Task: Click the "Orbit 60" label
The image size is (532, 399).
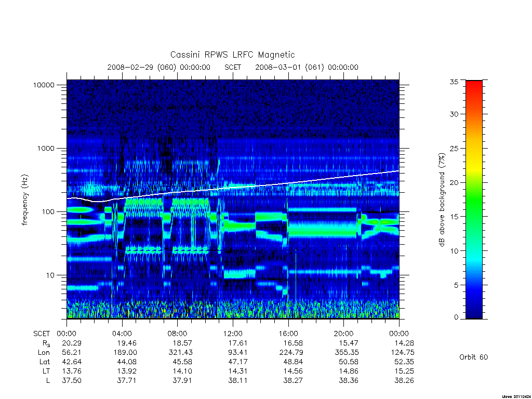Action: (474, 357)
